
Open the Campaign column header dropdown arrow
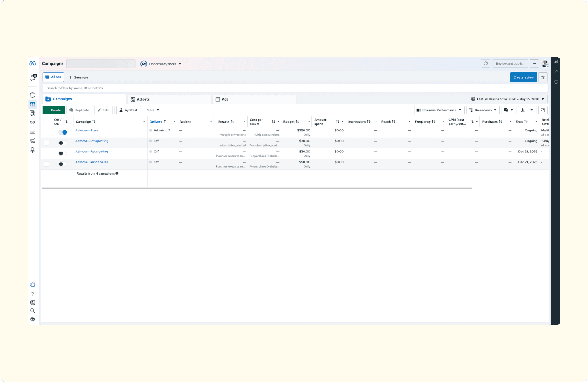point(144,122)
